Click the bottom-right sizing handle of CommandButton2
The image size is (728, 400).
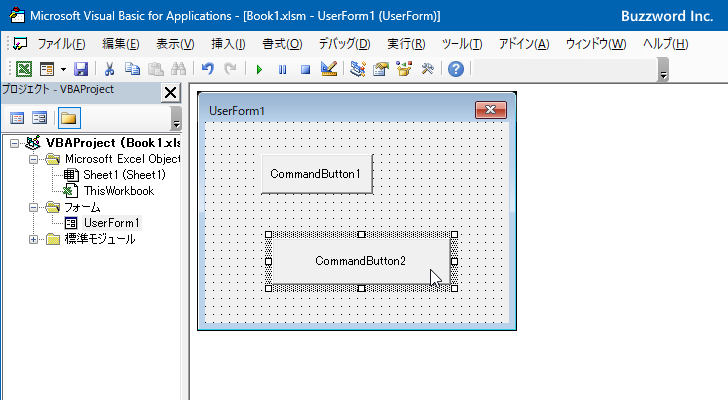point(455,289)
